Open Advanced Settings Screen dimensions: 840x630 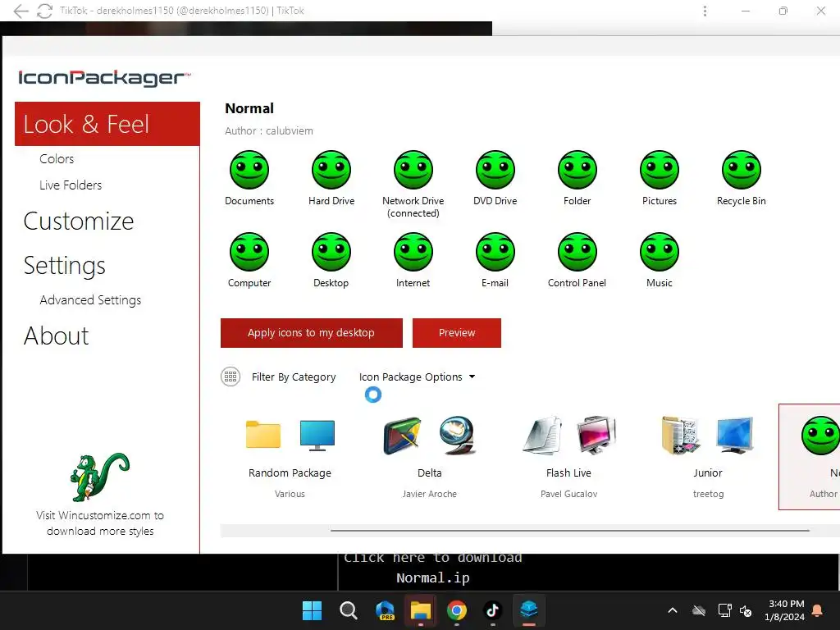coord(90,300)
